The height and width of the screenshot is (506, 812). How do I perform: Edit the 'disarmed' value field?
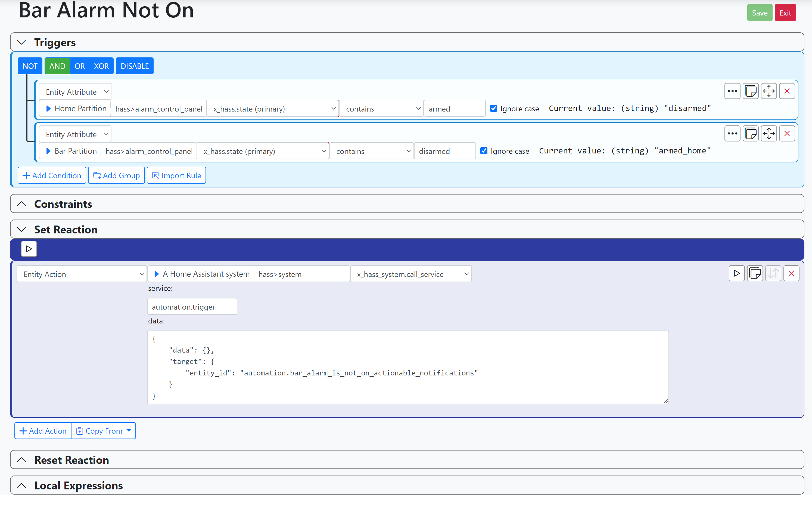coord(445,151)
